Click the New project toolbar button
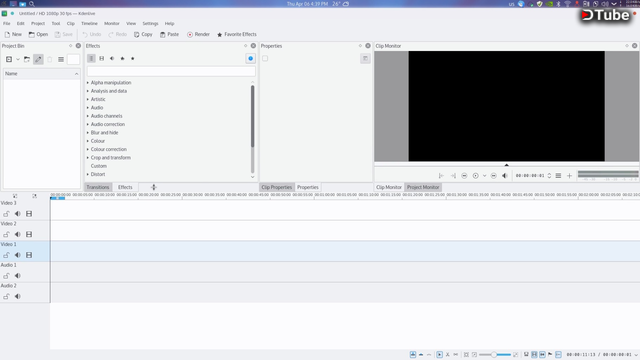The height and width of the screenshot is (360, 640). [13, 34]
